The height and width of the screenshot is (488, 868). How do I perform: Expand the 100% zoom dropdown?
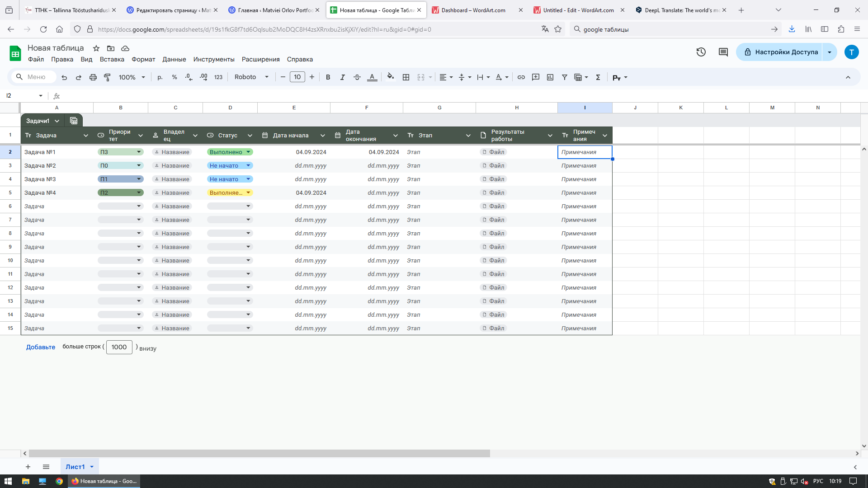132,77
